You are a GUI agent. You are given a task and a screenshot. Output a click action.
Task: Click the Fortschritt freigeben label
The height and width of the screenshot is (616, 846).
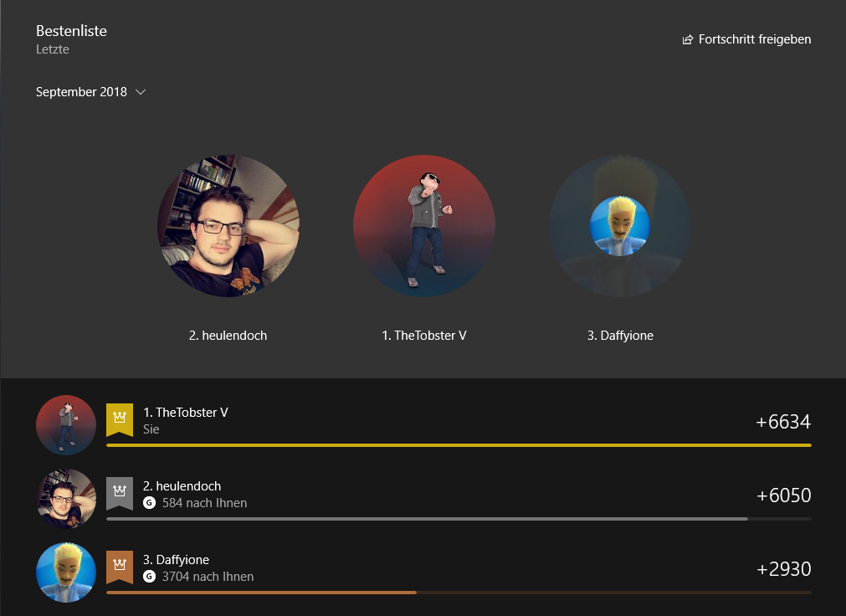pyautogui.click(x=754, y=39)
